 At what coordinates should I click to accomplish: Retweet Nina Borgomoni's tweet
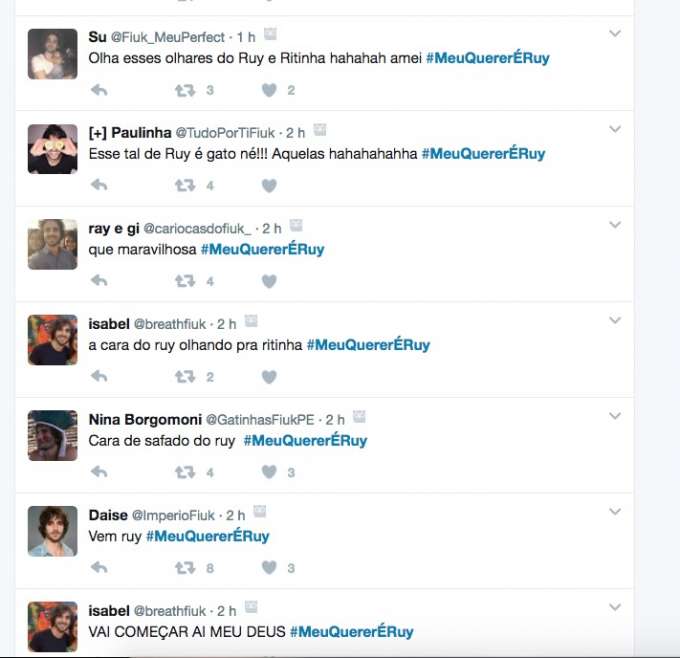click(185, 472)
